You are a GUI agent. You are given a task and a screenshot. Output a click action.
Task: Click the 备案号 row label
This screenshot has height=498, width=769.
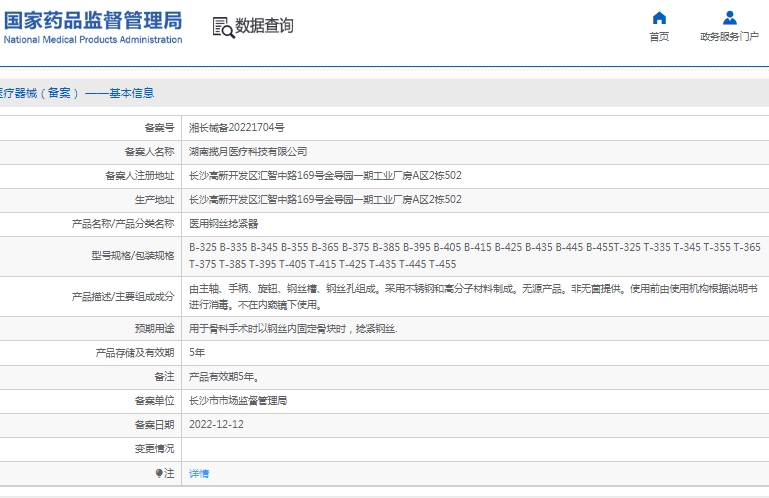[159, 128]
